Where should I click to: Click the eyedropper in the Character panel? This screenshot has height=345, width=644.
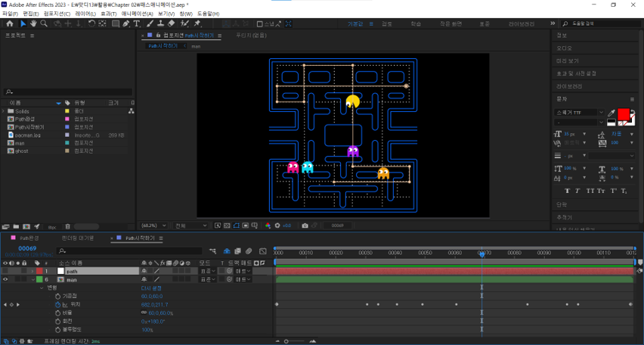611,113
